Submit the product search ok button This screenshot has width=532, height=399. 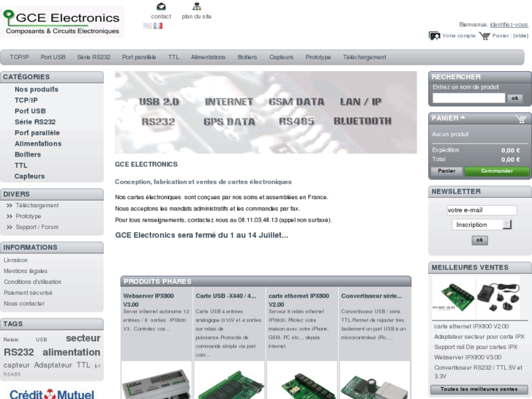pyautogui.click(x=514, y=98)
